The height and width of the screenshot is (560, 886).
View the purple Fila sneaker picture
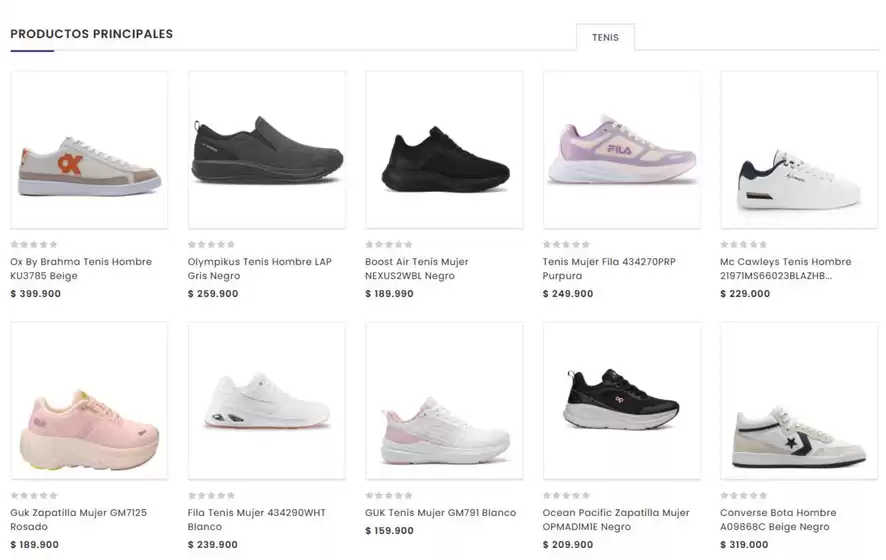click(x=622, y=150)
